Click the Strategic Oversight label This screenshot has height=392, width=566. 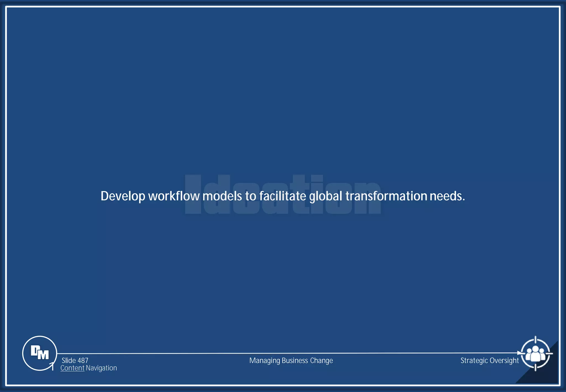(x=490, y=360)
